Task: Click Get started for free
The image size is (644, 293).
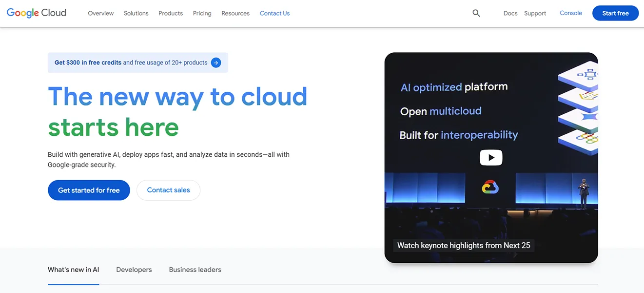Action: click(x=89, y=190)
